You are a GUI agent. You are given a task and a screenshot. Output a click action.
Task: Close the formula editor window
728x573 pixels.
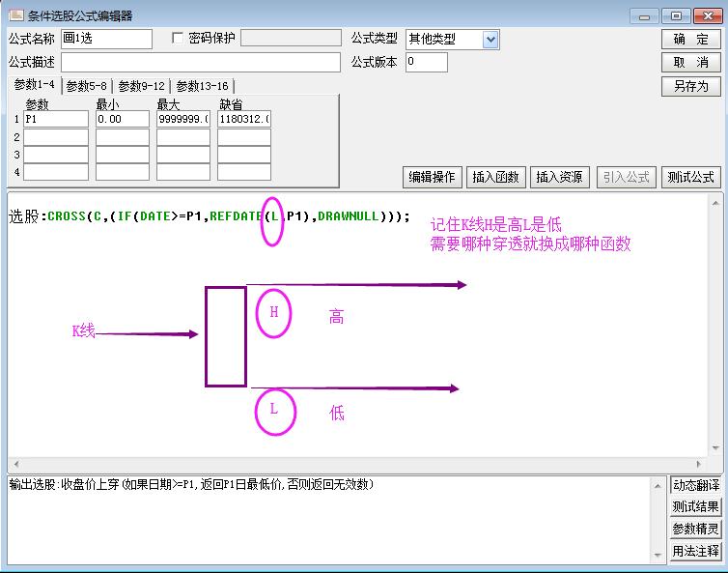708,16
